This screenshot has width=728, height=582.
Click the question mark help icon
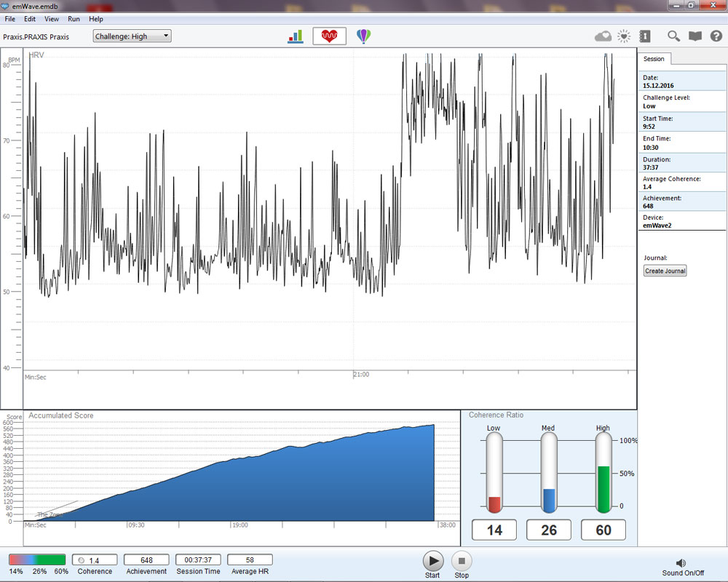[x=716, y=36]
